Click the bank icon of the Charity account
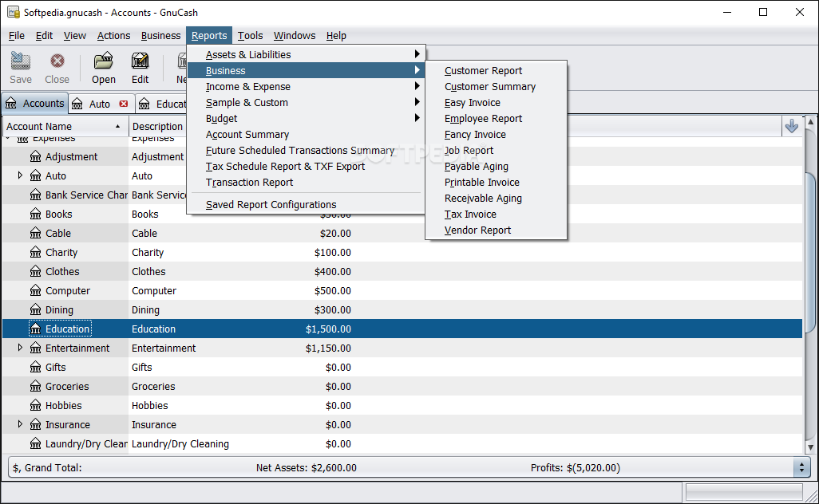The height and width of the screenshot is (504, 819). click(35, 253)
